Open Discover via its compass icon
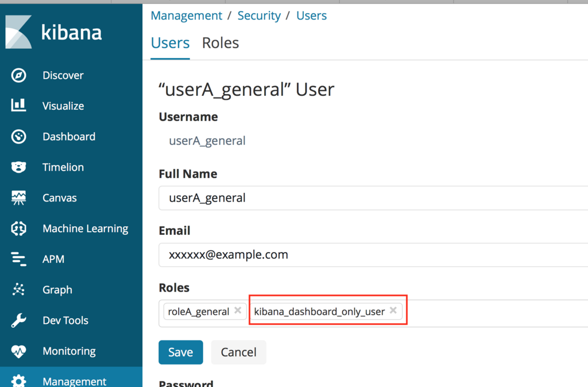The image size is (588, 387). (18, 75)
